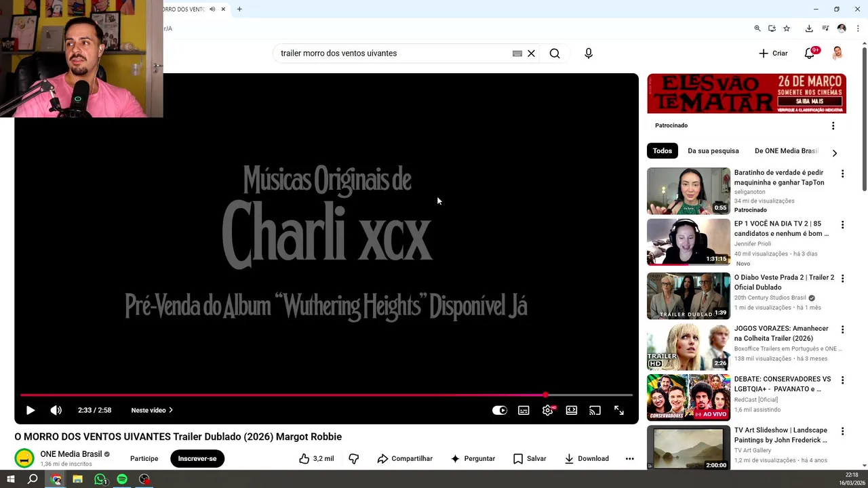The image size is (868, 488).
Task: Open the 'JOGOS VORAZES' trailer thumbnail
Action: tap(688, 346)
